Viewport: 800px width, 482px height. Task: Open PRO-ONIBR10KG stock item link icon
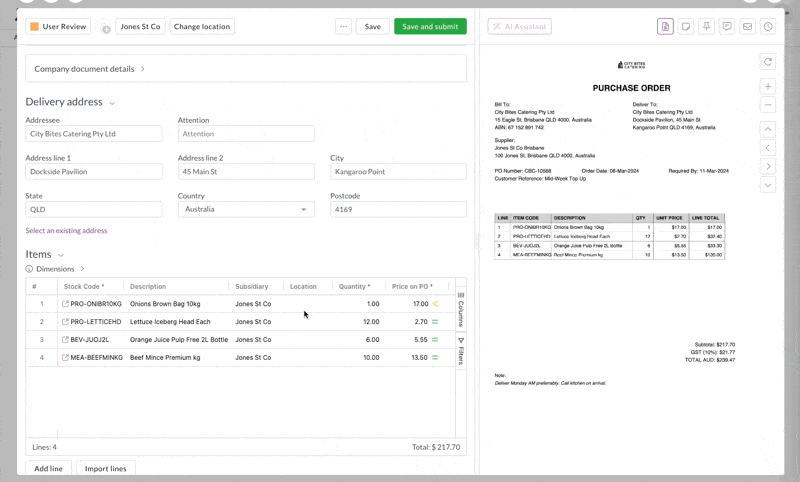tap(65, 304)
